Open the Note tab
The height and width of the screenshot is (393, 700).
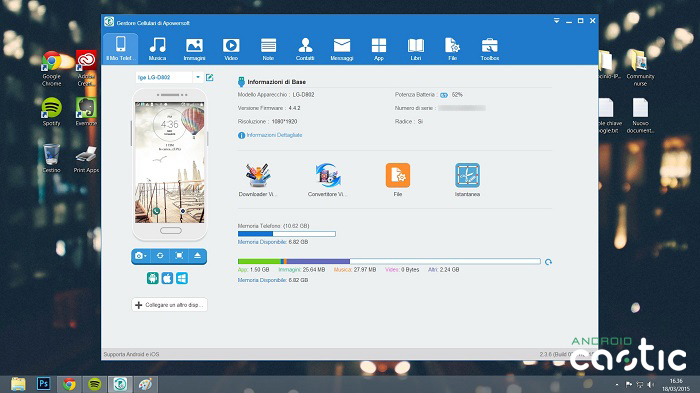point(268,48)
